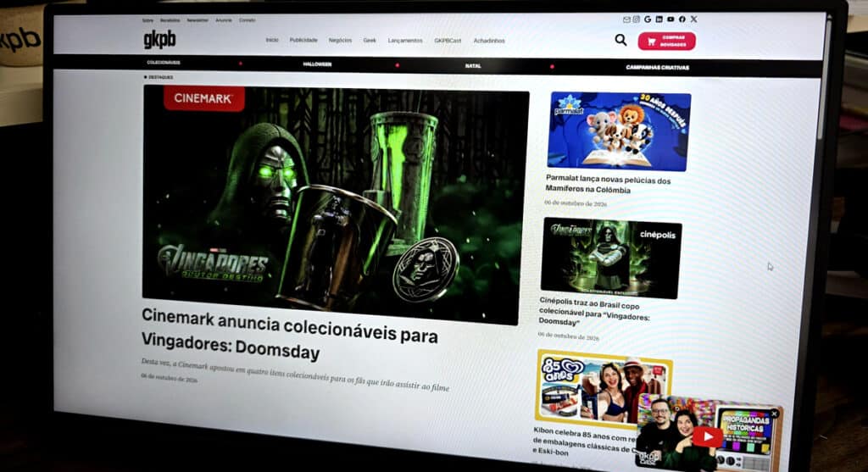Click the Compras Novidades cart button
Viewport: 868px width, 472px height.
coord(666,41)
